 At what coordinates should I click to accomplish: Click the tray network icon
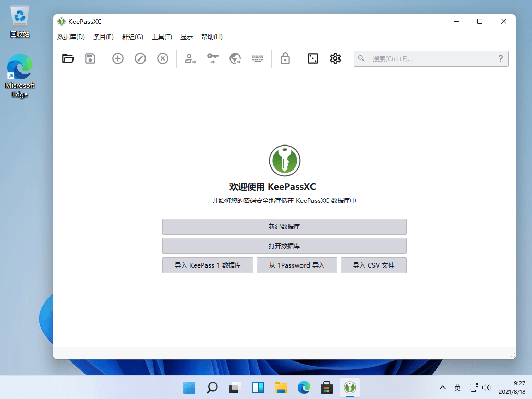[474, 388]
